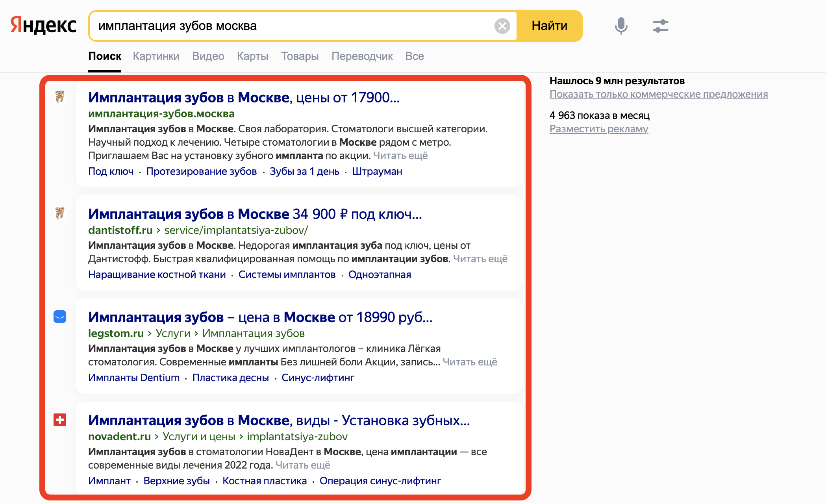Click the Найти search button
Image resolution: width=826 pixels, height=504 pixels.
549,26
